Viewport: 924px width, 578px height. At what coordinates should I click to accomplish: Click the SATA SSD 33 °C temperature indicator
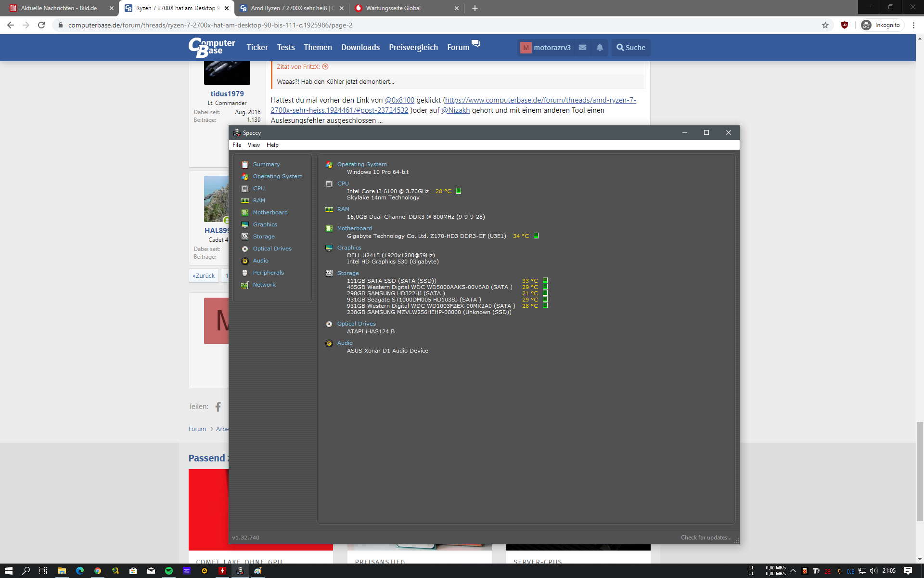click(x=545, y=280)
